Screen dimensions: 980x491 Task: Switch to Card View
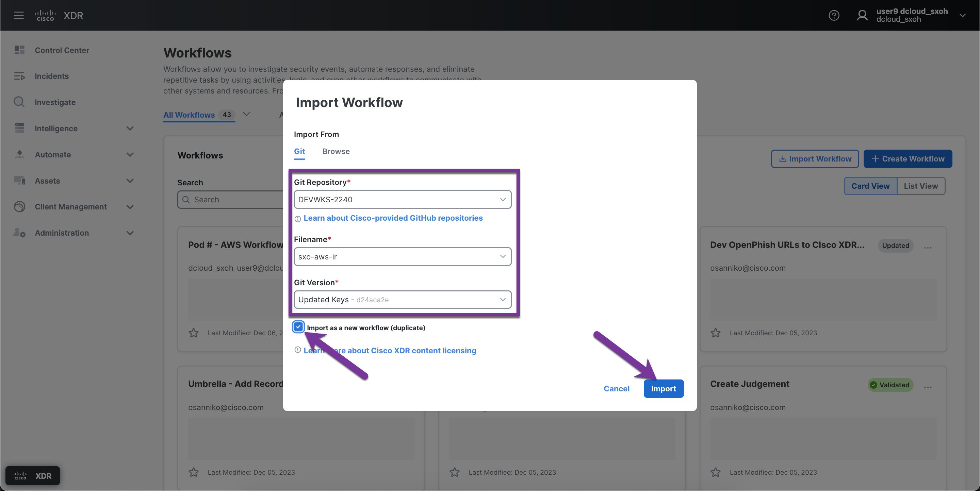(x=870, y=186)
